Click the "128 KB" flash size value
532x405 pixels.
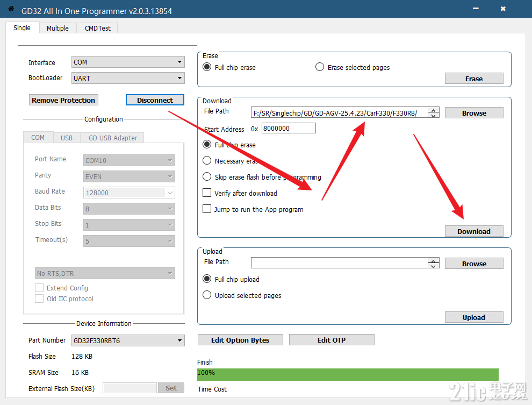click(82, 357)
